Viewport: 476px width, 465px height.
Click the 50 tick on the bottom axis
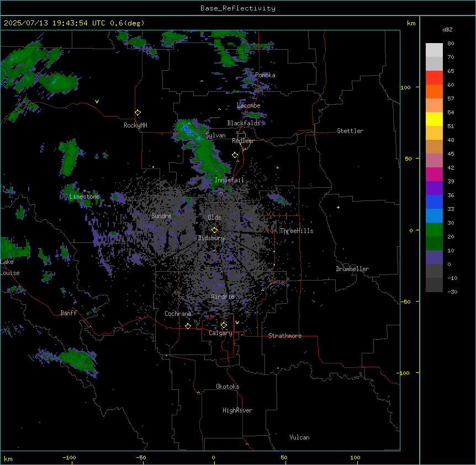coord(284,457)
